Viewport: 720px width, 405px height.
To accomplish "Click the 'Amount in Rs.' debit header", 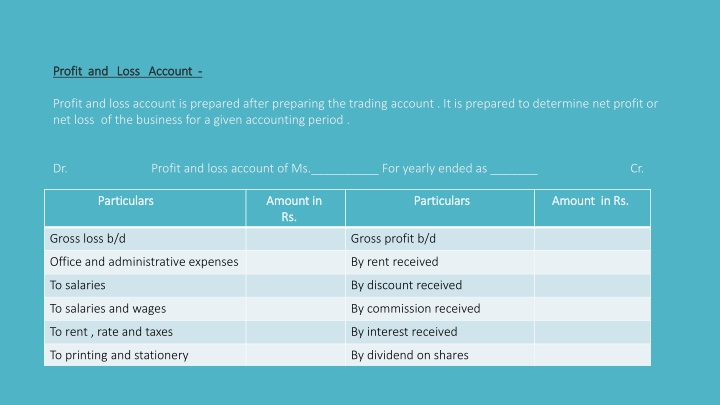I will click(294, 208).
